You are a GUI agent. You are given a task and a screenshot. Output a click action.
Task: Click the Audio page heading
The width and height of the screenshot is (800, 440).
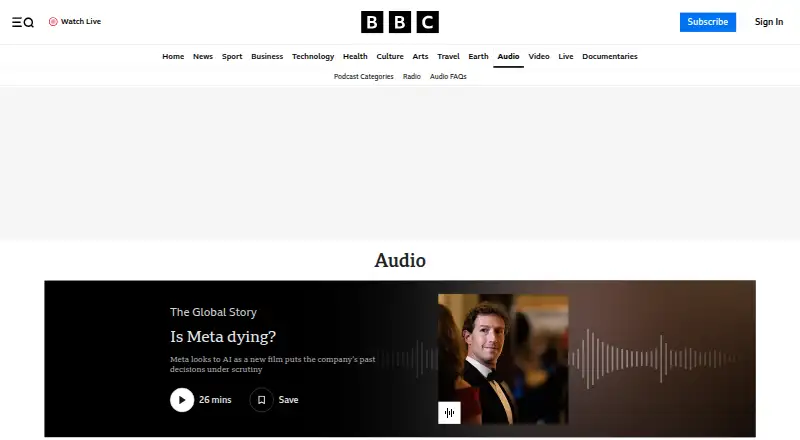click(400, 260)
